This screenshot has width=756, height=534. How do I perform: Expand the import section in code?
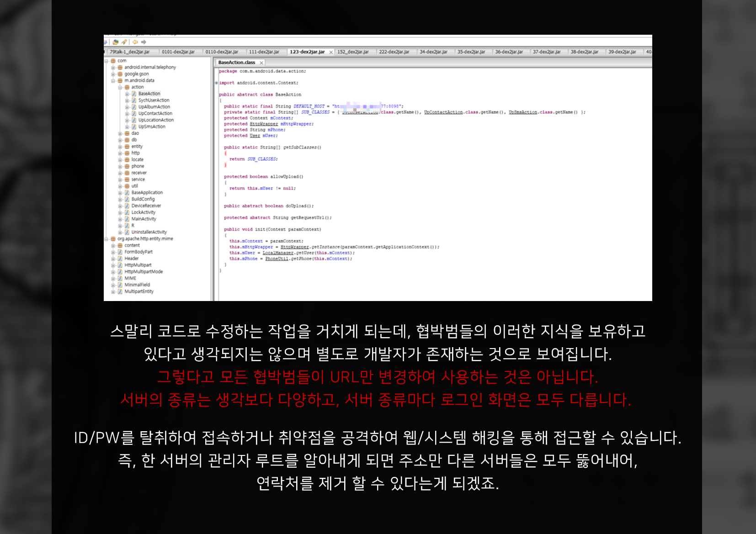coord(217,83)
